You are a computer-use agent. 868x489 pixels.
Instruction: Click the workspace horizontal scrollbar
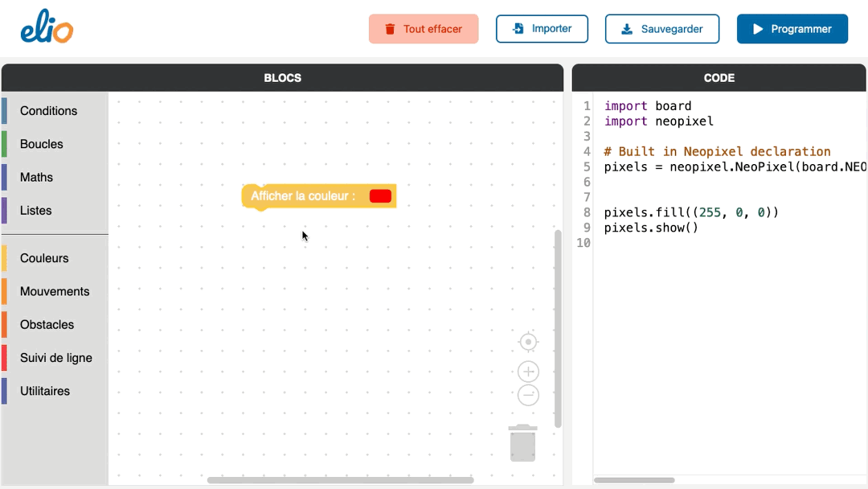tap(340, 480)
